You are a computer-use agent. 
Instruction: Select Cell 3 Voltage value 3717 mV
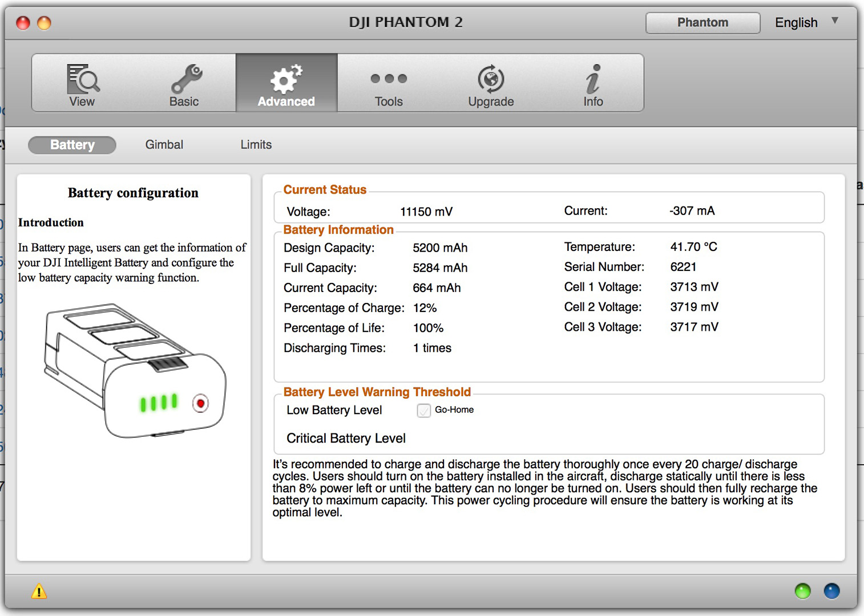[694, 327]
